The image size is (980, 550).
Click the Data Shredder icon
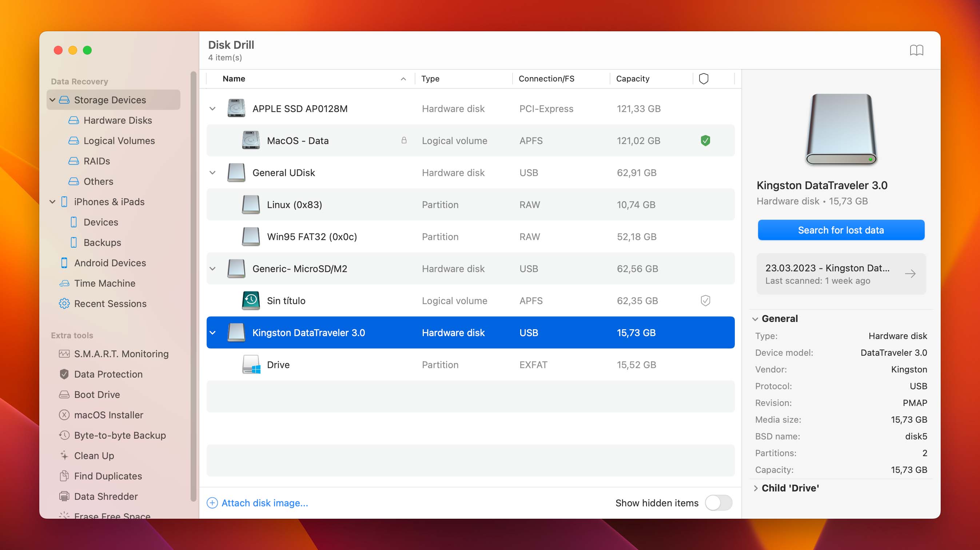pyautogui.click(x=64, y=497)
